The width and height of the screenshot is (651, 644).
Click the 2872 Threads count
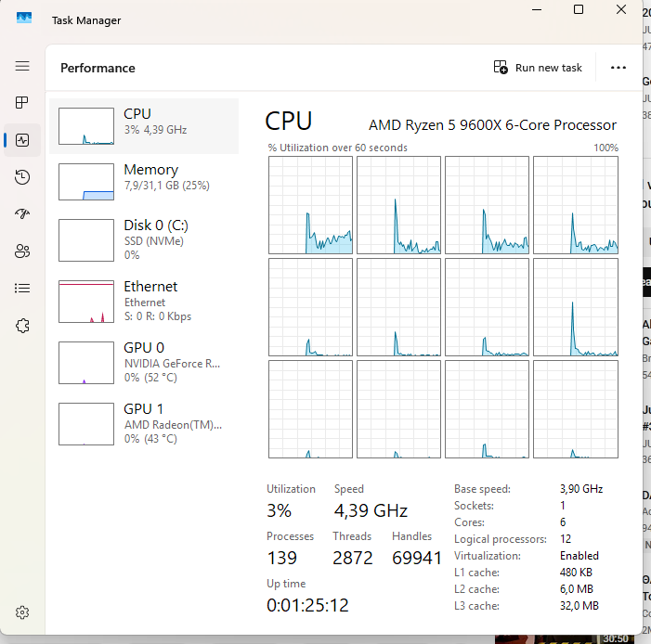click(x=353, y=558)
